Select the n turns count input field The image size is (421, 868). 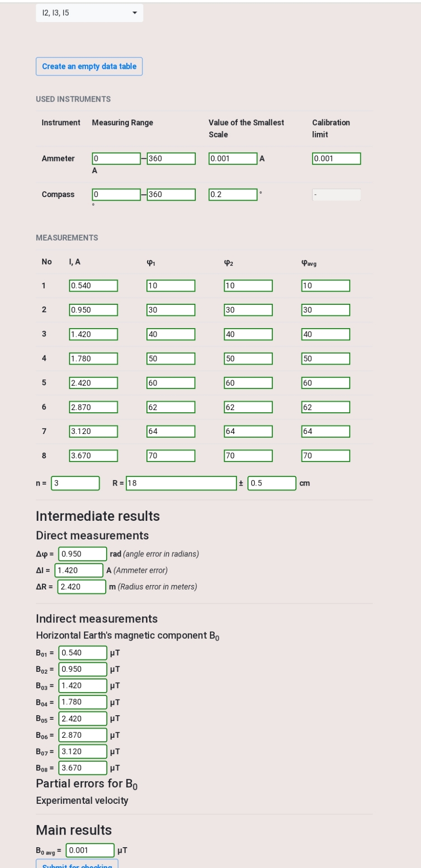coord(75,483)
